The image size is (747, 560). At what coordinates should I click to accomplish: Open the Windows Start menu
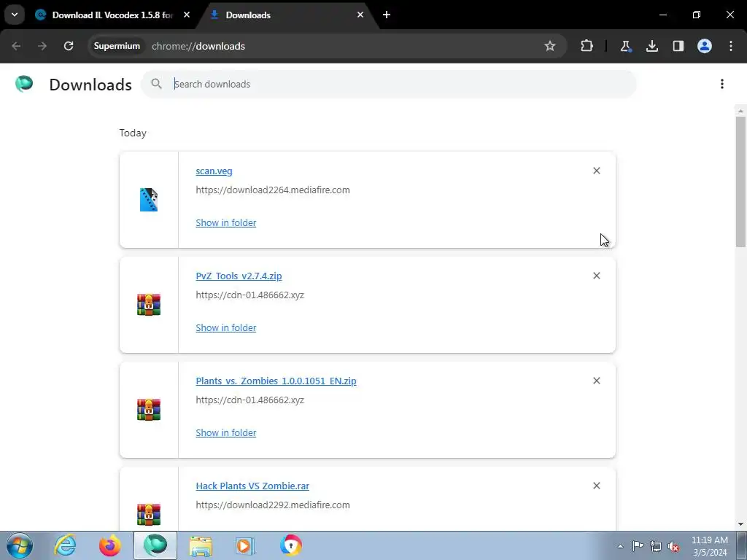[20, 545]
